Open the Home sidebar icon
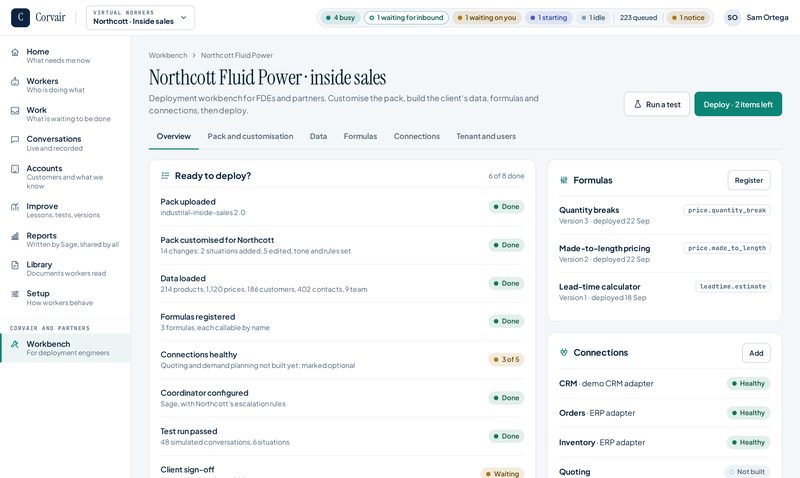This screenshot has width=800, height=478. (x=15, y=52)
